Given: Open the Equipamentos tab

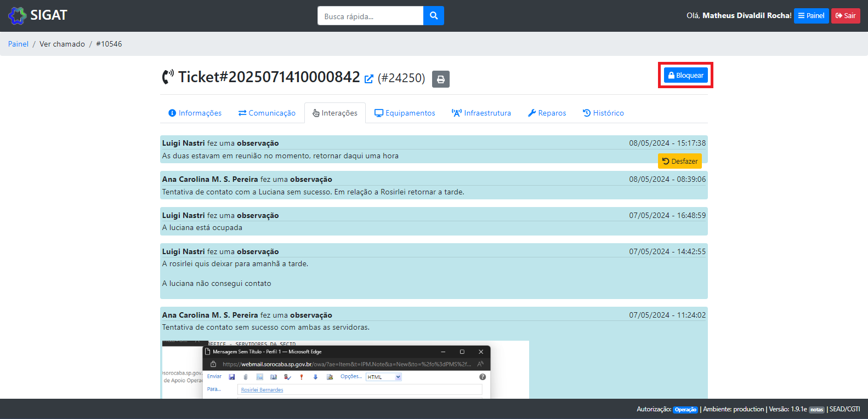Looking at the screenshot, I should [405, 113].
